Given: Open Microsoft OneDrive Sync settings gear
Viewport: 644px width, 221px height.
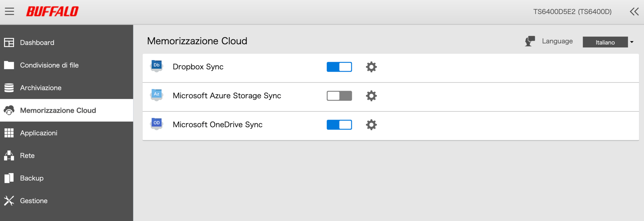Looking at the screenshot, I should tap(371, 125).
